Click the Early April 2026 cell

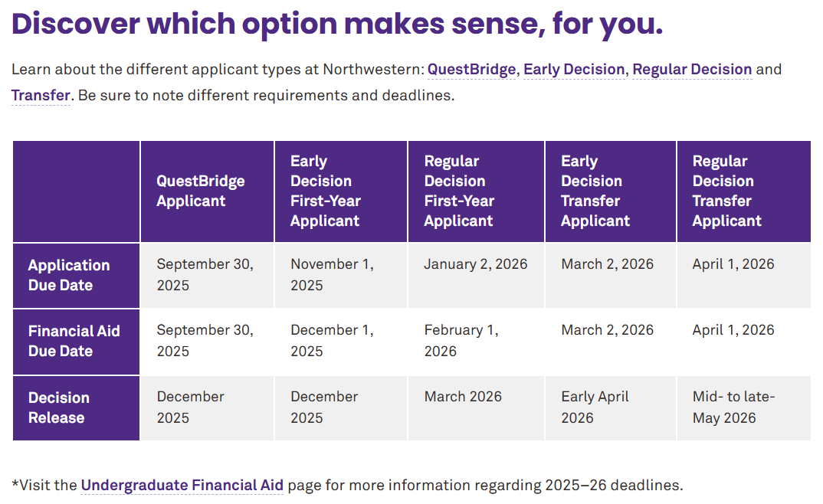[x=611, y=407]
